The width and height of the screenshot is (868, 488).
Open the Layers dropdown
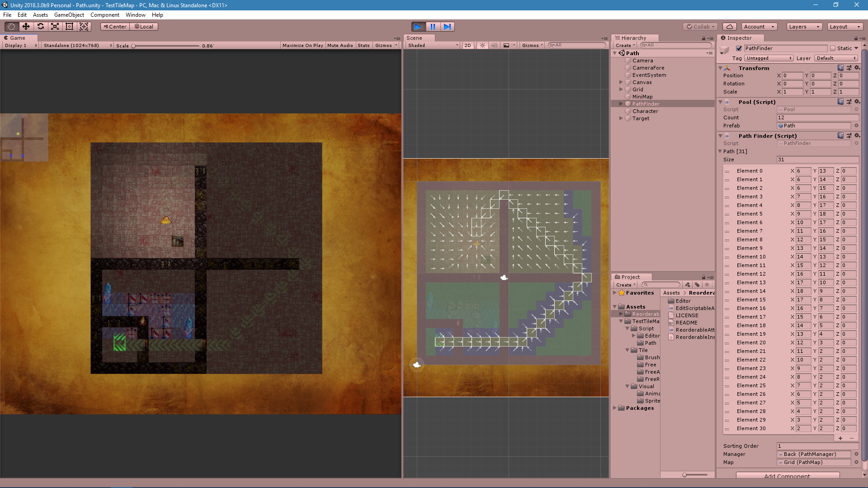pyautogui.click(x=803, y=27)
